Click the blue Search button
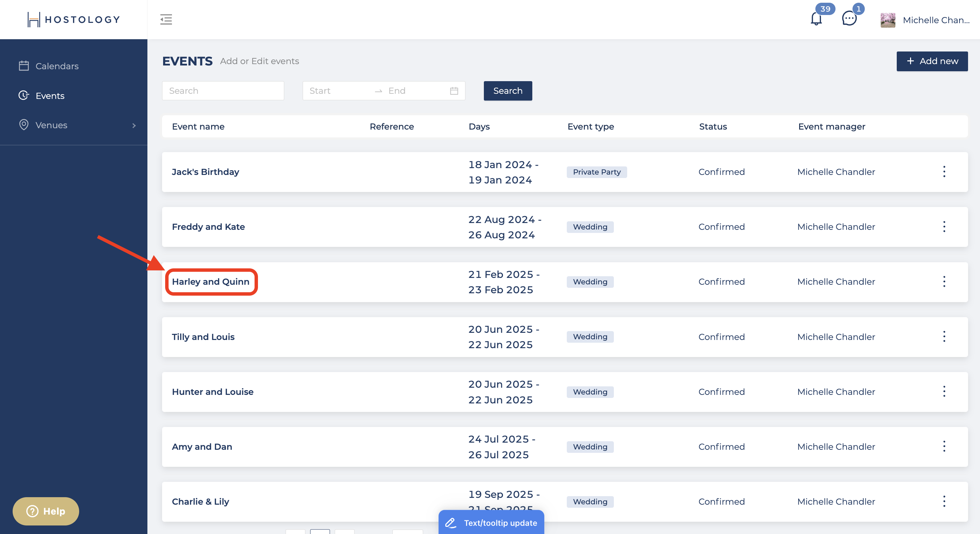980x534 pixels. click(507, 90)
